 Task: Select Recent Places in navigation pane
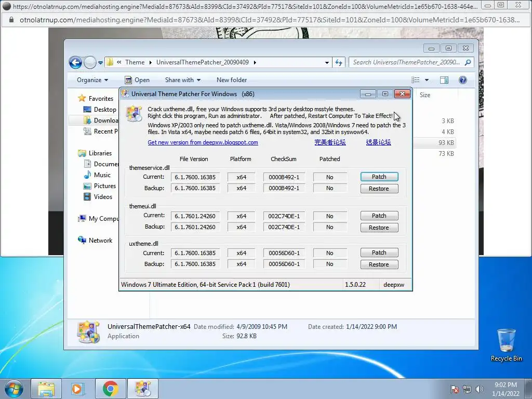tap(101, 131)
